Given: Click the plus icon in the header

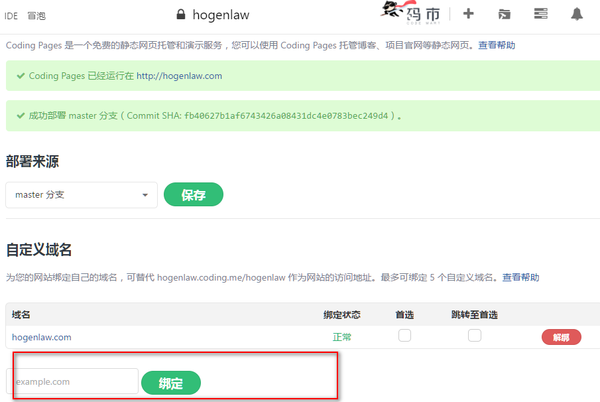Looking at the screenshot, I should coord(468,14).
